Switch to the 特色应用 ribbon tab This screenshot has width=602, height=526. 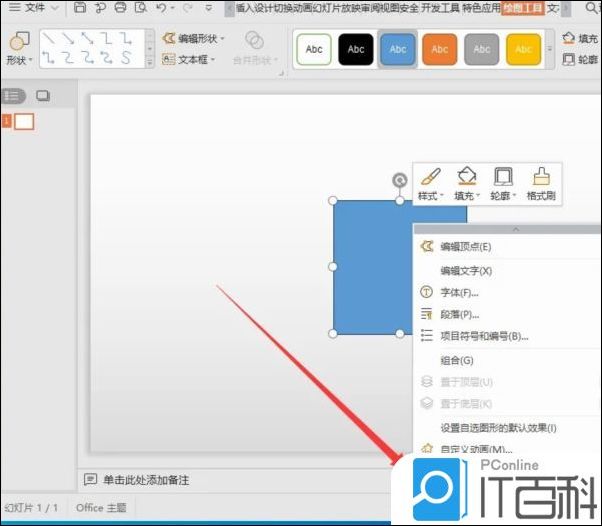481,8
